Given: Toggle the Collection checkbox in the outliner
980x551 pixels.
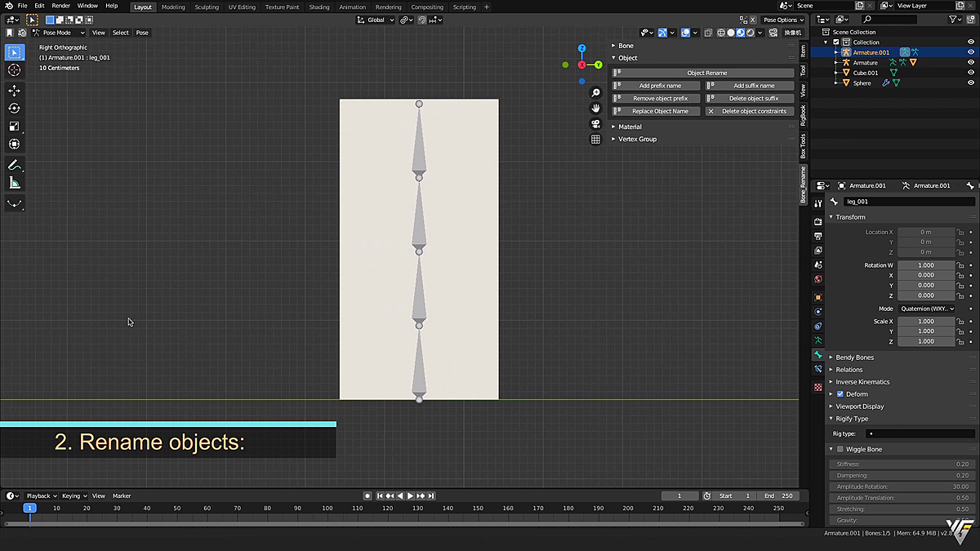Looking at the screenshot, I should 836,42.
